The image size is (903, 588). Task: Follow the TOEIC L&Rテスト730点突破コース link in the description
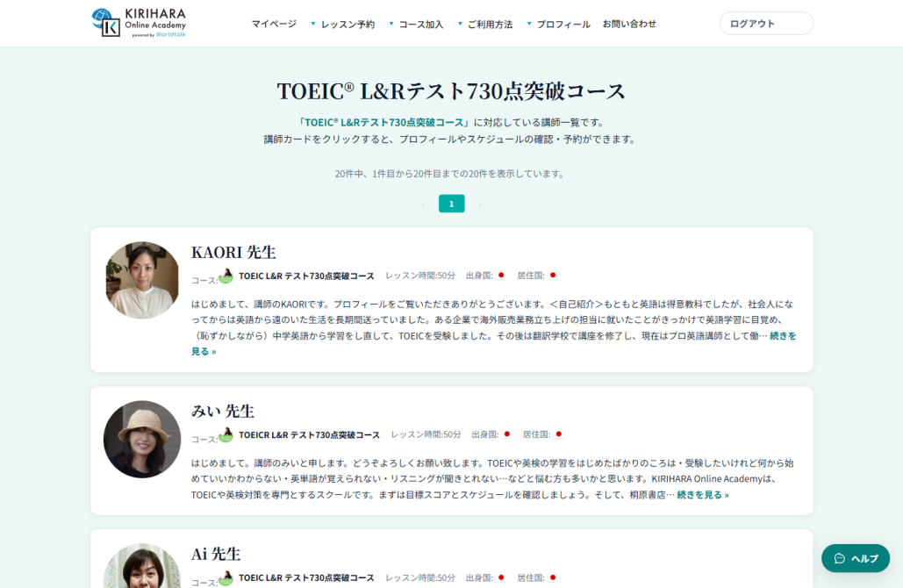pyautogui.click(x=383, y=123)
